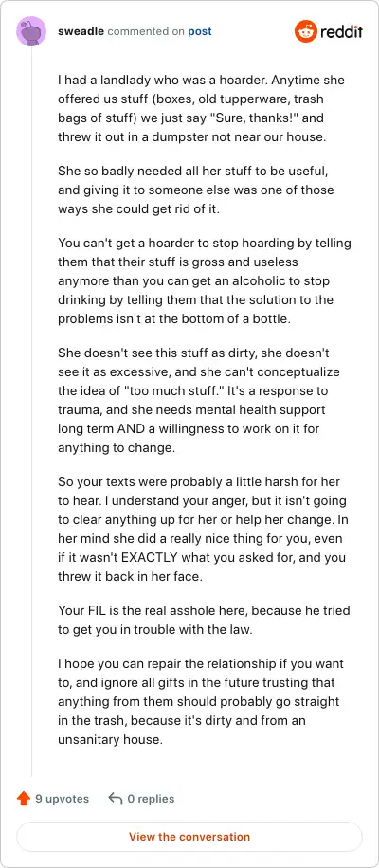Select paragraph starting "I had a landlady"

(x=202, y=108)
